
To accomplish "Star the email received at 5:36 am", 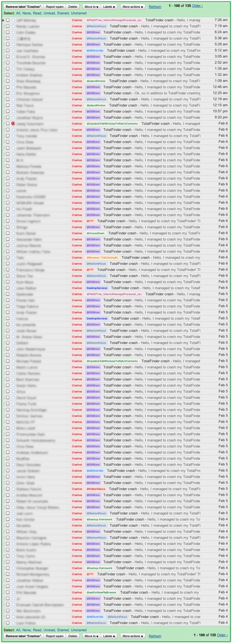I will tap(13, 38).
